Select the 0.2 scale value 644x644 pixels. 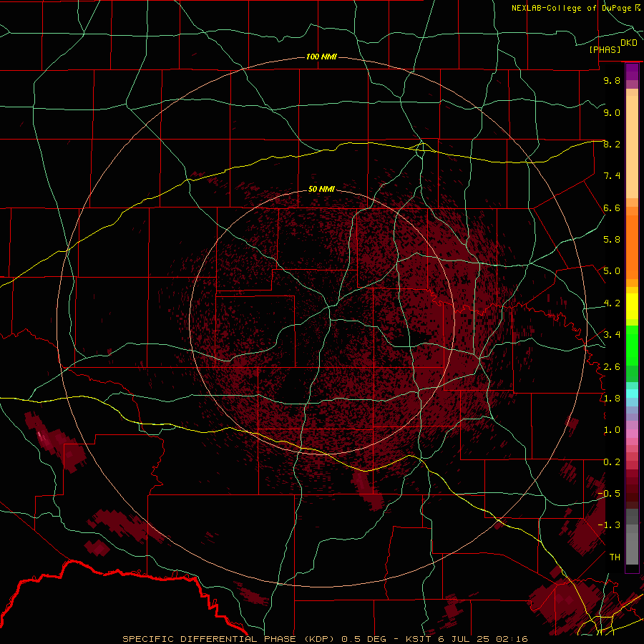tap(612, 462)
